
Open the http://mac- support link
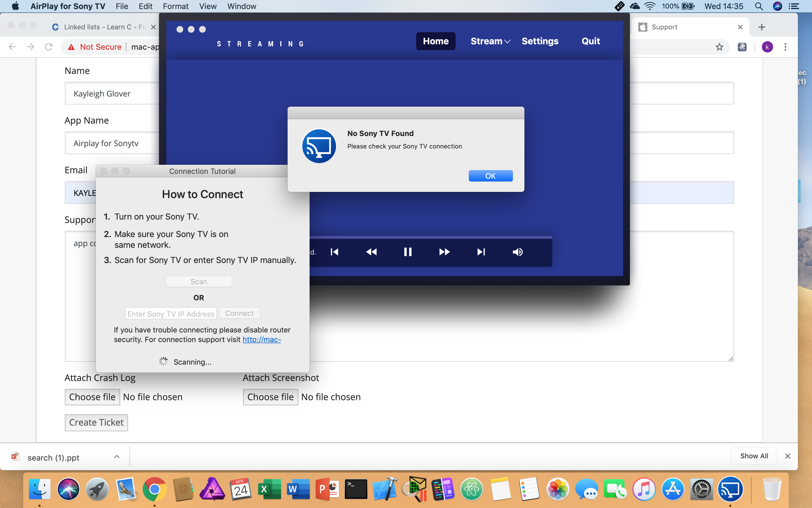261,339
